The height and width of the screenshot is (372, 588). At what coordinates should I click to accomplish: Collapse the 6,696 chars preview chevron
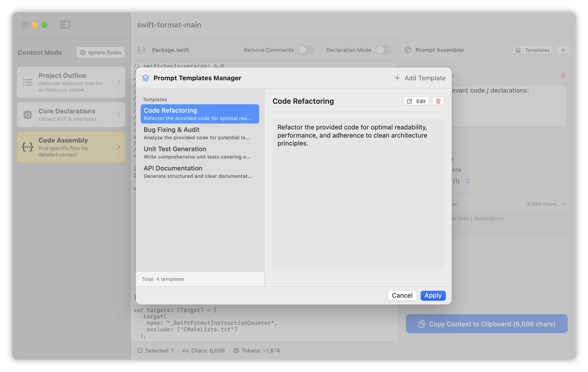tap(564, 204)
